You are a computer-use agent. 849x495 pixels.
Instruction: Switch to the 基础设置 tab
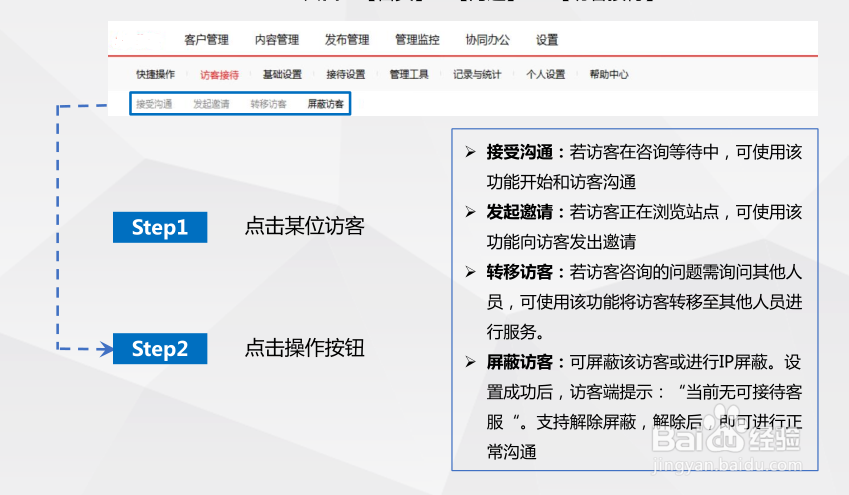tap(282, 74)
